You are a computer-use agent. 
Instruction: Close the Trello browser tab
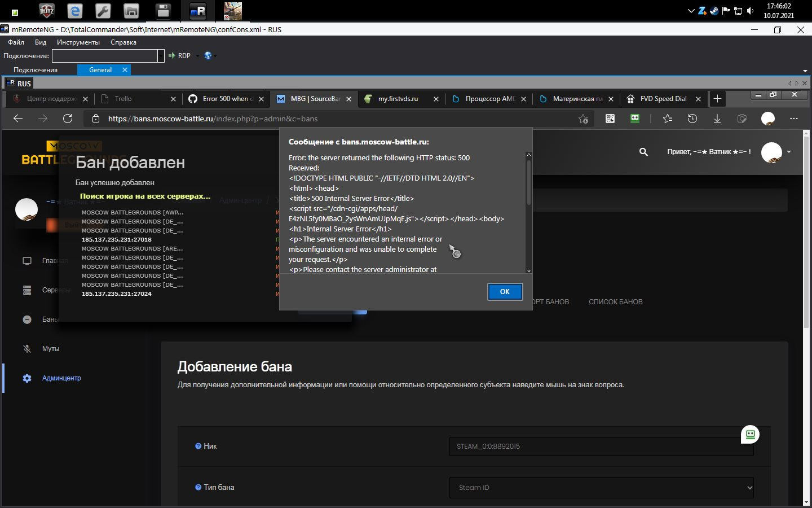pyautogui.click(x=174, y=99)
